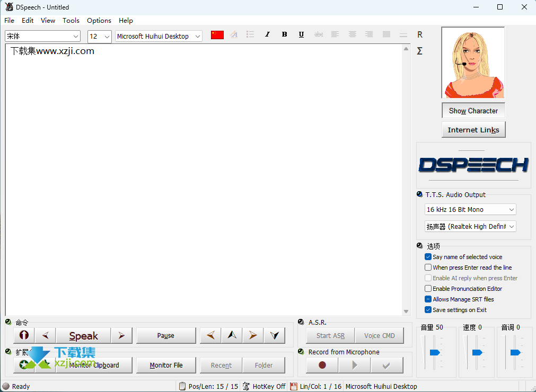Click the 音量 volume slider handle
Viewport: 536px width, 392px height.
(x=435, y=352)
